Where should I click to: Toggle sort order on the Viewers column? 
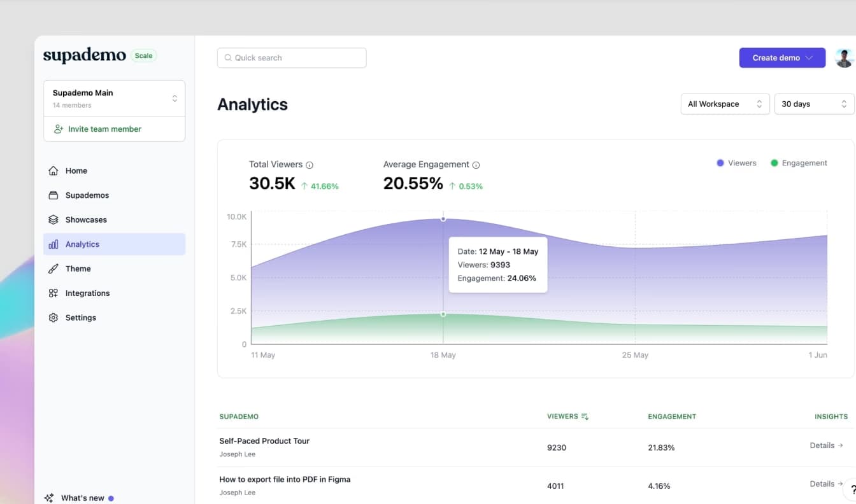click(583, 416)
